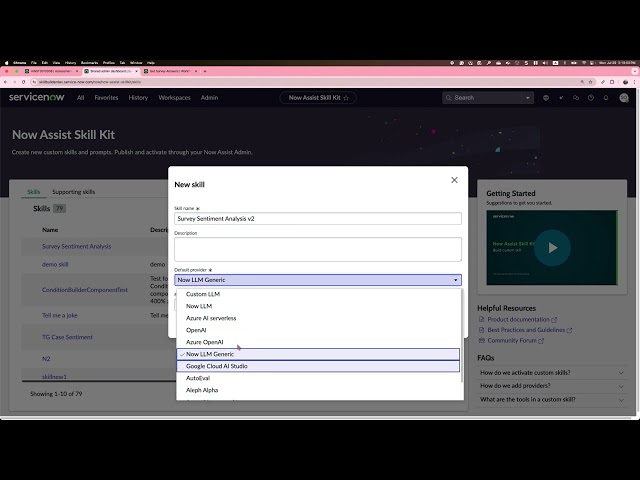Screen dimensions: 640x480
Task: Play the Getting Started video
Action: pyautogui.click(x=552, y=248)
